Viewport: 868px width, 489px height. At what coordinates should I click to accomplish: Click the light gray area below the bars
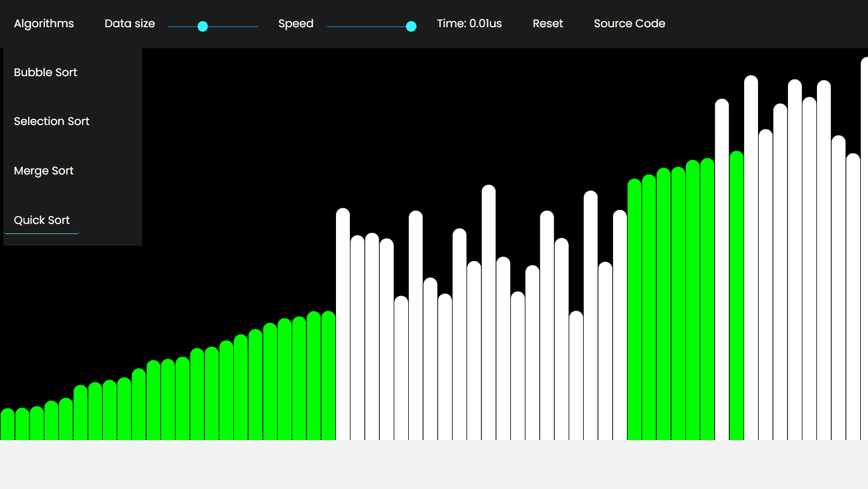433,465
